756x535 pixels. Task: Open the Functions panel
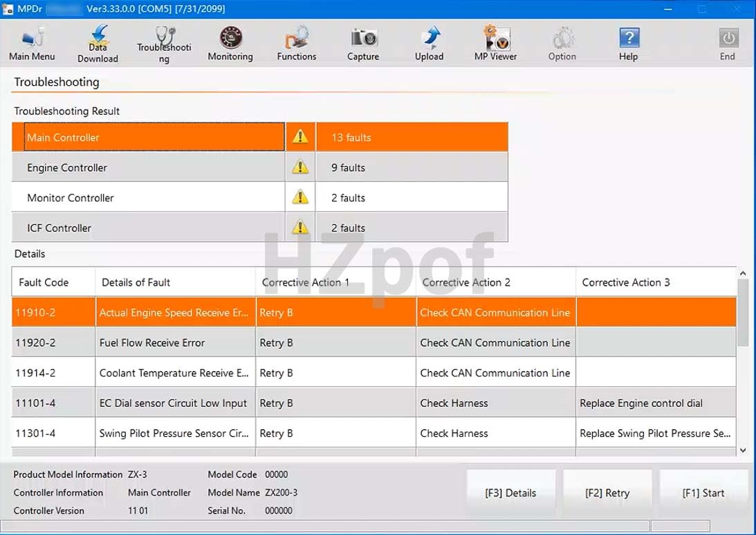[296, 43]
